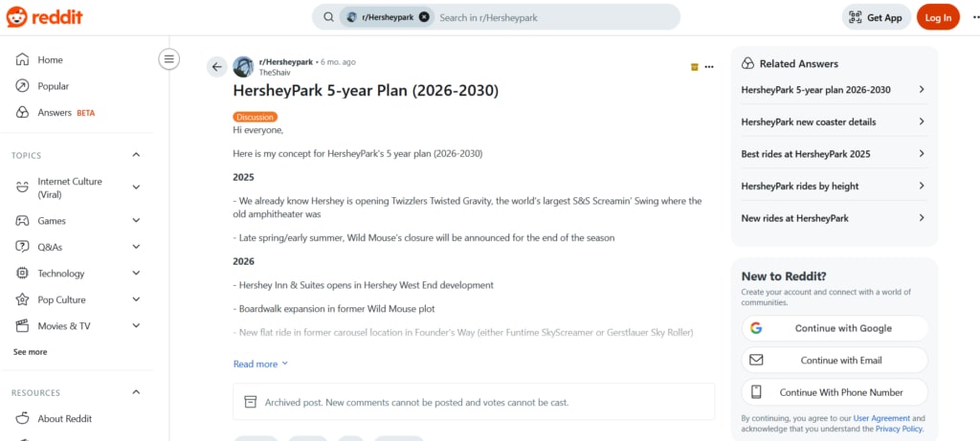
Task: Click the Internet Culture smiley icon
Action: (x=22, y=187)
